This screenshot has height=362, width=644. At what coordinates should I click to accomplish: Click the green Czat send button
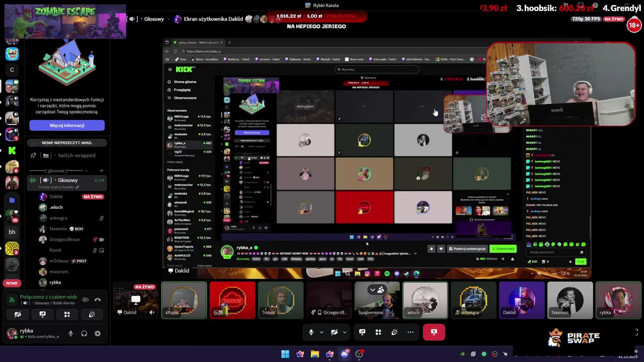581,261
